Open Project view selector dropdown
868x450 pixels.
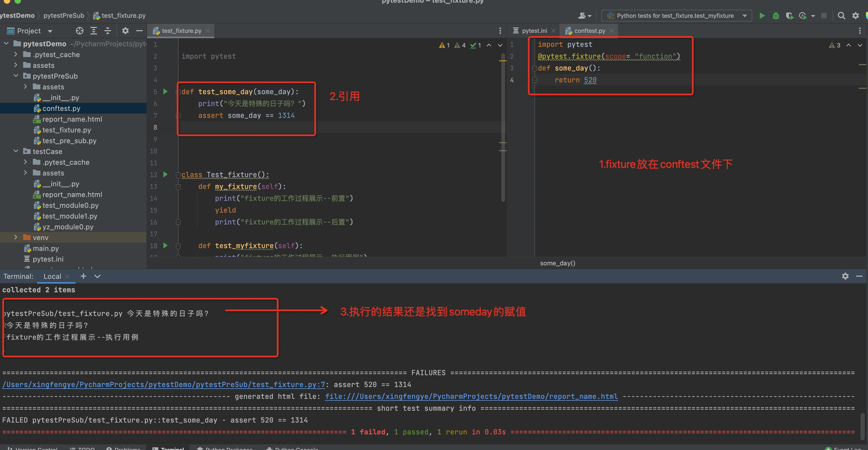point(50,31)
